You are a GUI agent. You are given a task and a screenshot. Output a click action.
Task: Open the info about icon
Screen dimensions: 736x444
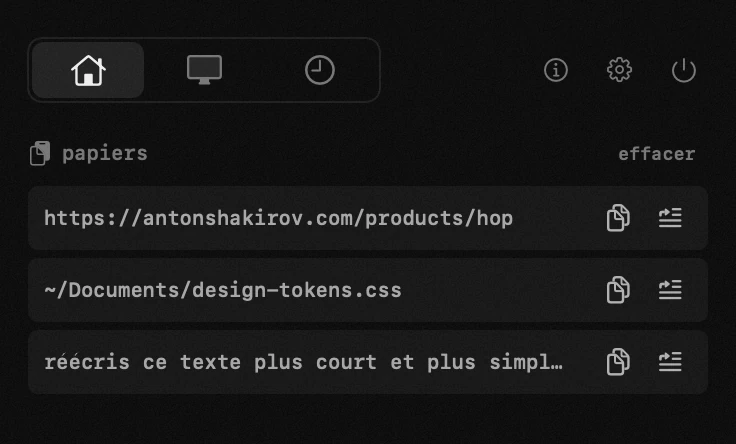(556, 70)
